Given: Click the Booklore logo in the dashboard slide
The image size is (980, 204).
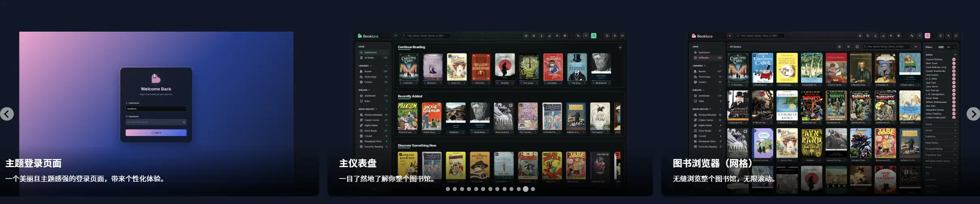Looking at the screenshot, I should [368, 36].
